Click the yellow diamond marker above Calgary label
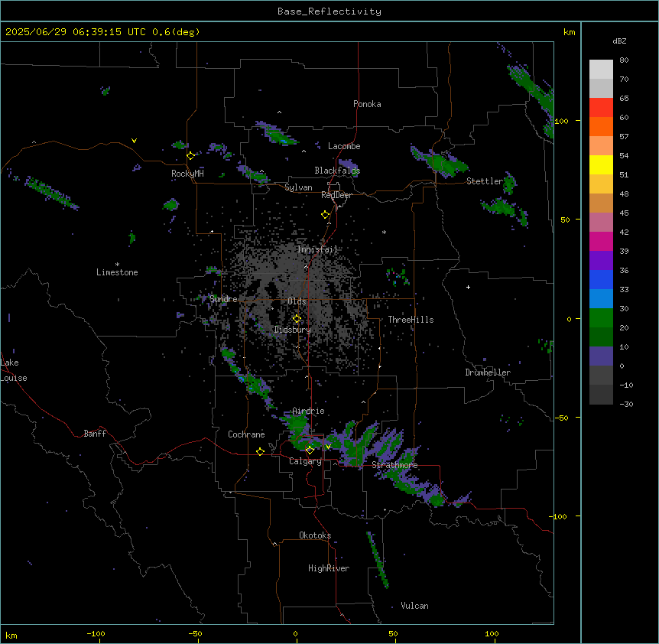This screenshot has height=644, width=659. click(x=310, y=450)
